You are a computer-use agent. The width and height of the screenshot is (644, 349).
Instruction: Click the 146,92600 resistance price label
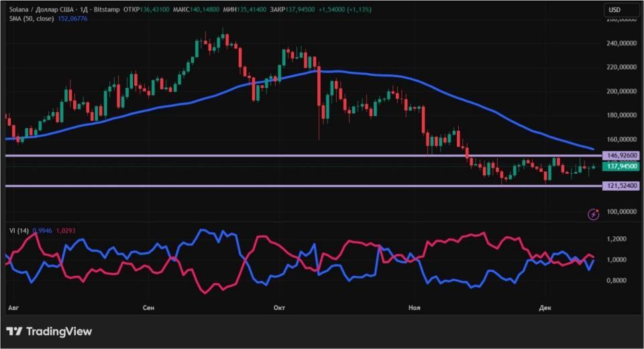tap(619, 155)
